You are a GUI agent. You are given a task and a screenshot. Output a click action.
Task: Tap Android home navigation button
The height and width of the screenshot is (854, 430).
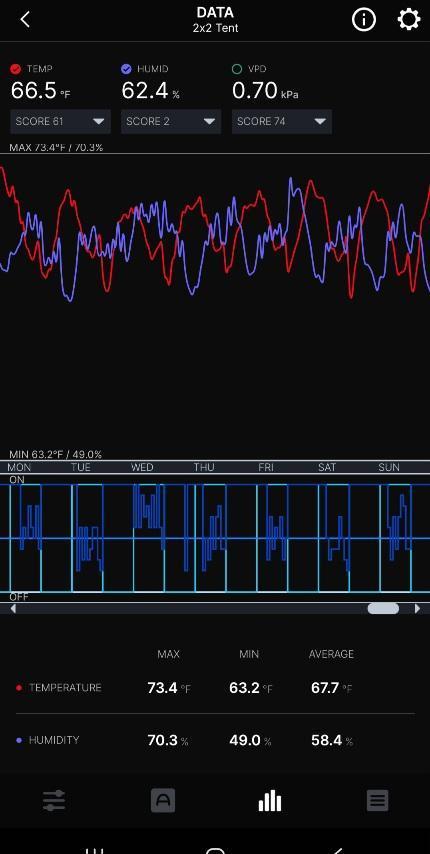point(215,851)
